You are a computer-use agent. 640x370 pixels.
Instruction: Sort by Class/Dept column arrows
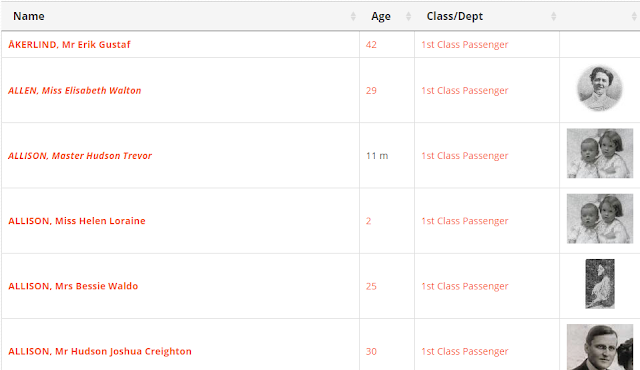pyautogui.click(x=553, y=16)
